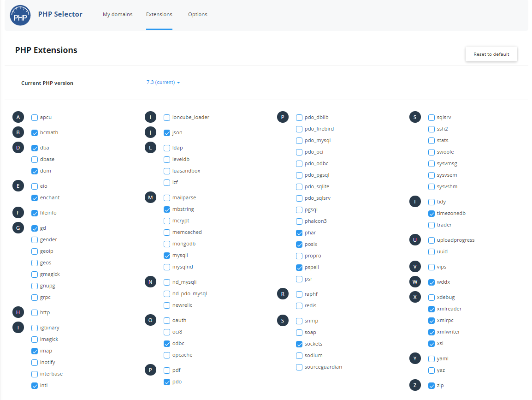Enable the opcache extension

coord(167,356)
